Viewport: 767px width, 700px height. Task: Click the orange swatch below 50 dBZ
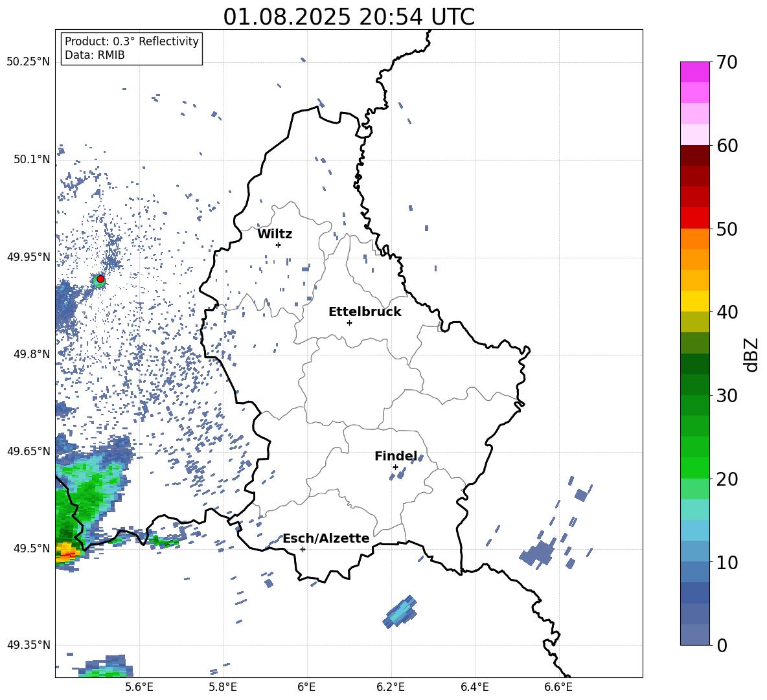click(695, 239)
